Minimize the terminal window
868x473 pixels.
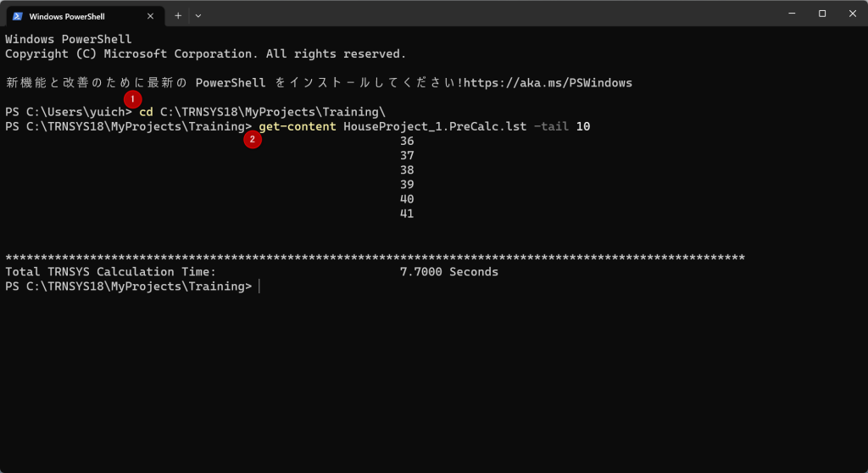coord(789,14)
